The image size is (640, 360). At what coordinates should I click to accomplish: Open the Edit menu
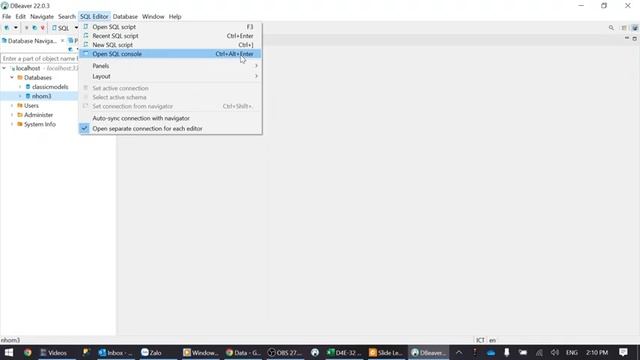tap(20, 17)
